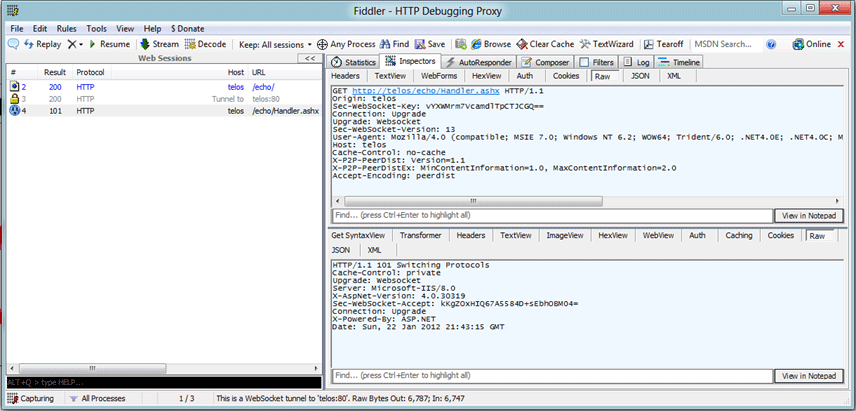Click QuickExec command box

[x=164, y=383]
